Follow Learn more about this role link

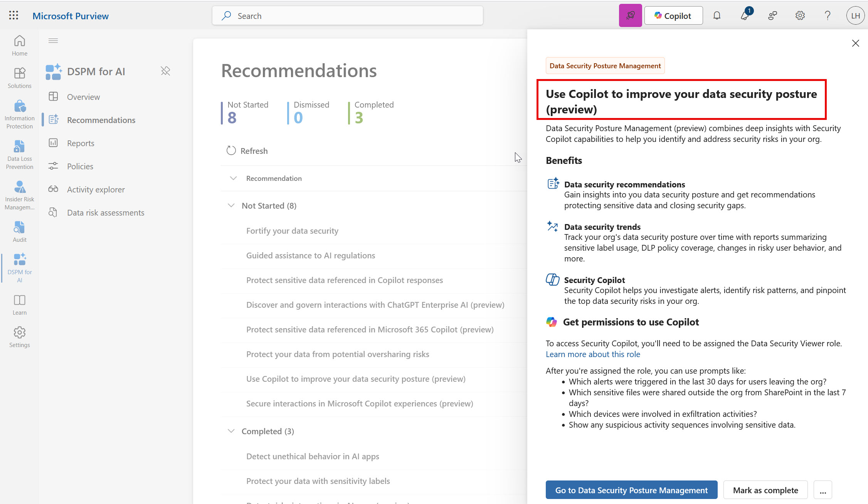click(x=593, y=354)
